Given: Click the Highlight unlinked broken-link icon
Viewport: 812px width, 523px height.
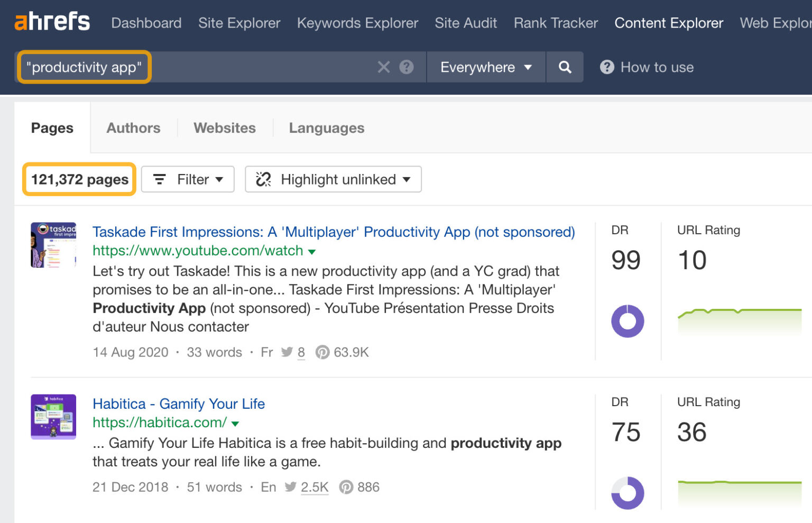Looking at the screenshot, I should 263,179.
